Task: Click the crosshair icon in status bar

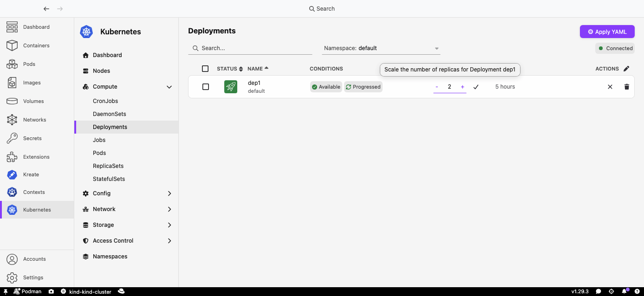Action: (611, 291)
